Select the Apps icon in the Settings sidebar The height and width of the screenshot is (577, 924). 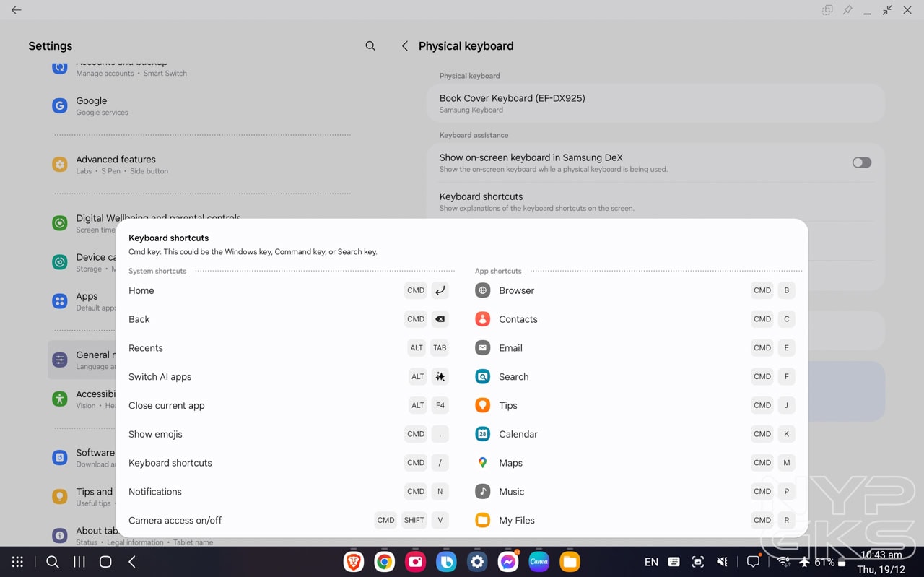pyautogui.click(x=59, y=300)
